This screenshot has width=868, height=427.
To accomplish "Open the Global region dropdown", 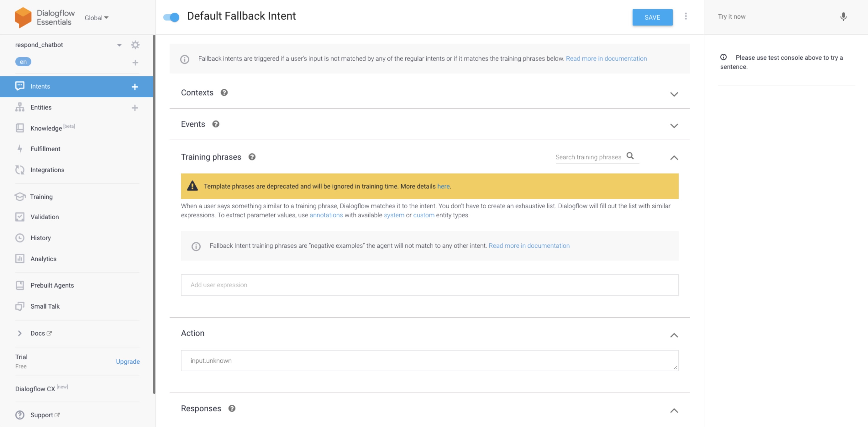I will click(96, 18).
